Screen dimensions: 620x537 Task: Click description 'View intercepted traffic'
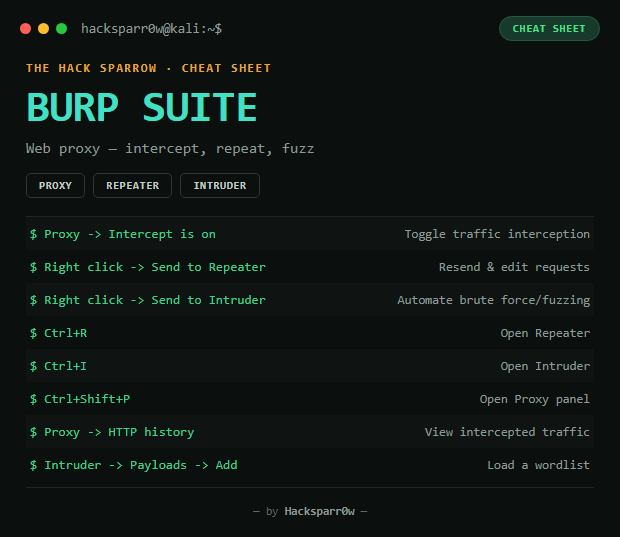coord(507,432)
